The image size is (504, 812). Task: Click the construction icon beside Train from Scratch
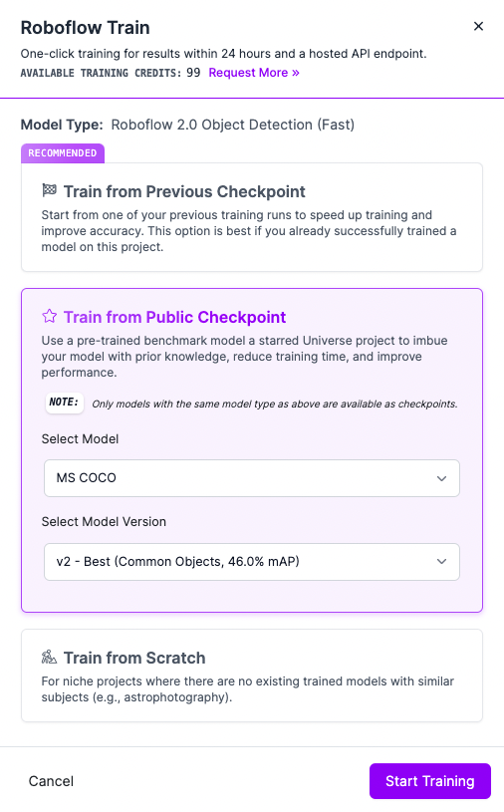click(49, 657)
